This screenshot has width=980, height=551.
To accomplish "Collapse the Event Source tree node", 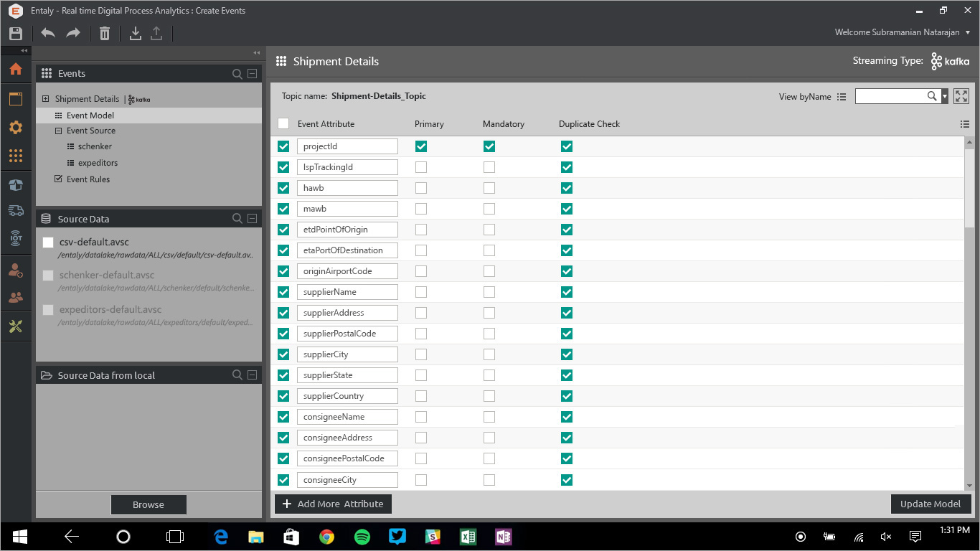I will (x=59, y=131).
